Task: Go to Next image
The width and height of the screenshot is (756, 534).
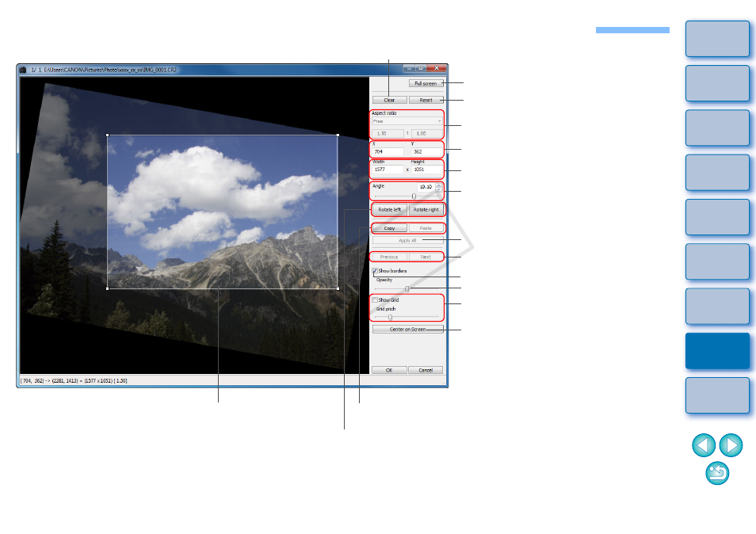Action: tap(426, 257)
